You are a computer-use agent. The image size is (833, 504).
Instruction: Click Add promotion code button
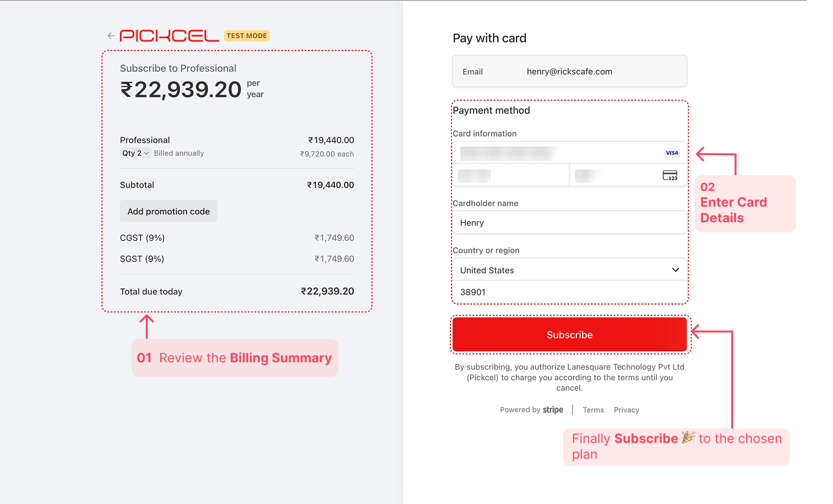(x=169, y=211)
